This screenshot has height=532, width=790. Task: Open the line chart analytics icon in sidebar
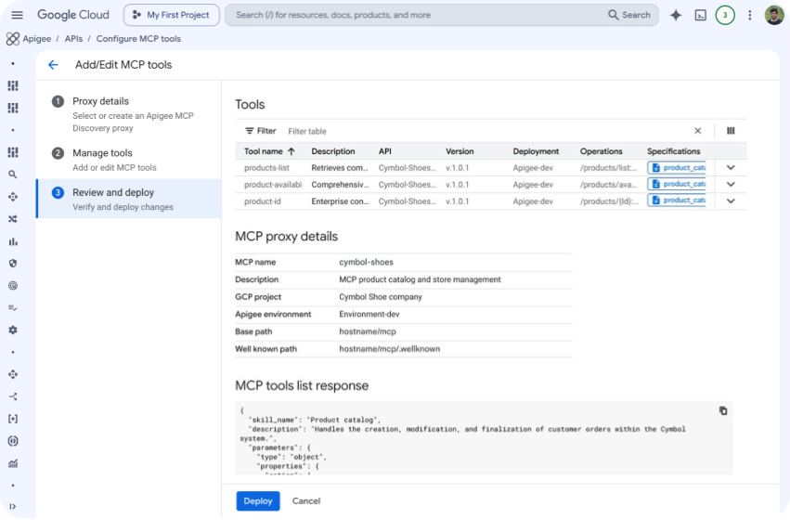click(13, 463)
